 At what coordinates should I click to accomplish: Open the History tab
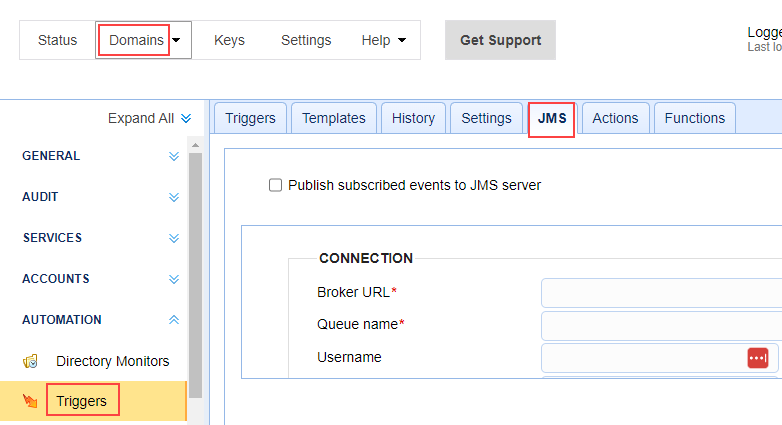413,118
